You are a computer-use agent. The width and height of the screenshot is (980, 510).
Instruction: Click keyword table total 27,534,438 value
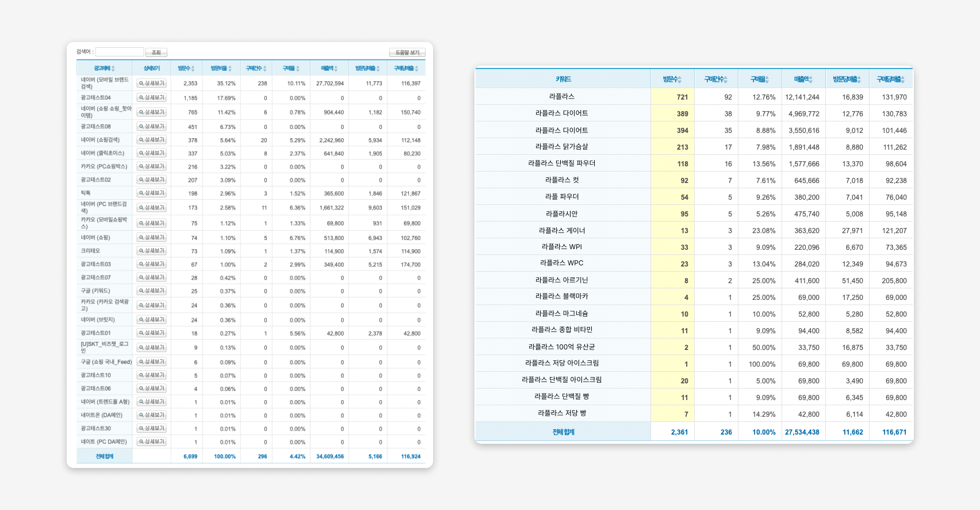[802, 432]
